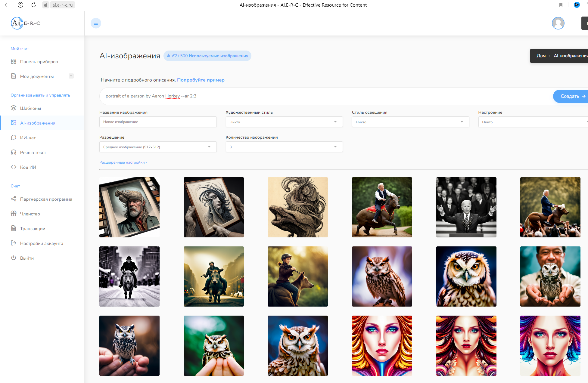Select Шаблоны in the sidebar menu
588x383 pixels.
tap(30, 108)
